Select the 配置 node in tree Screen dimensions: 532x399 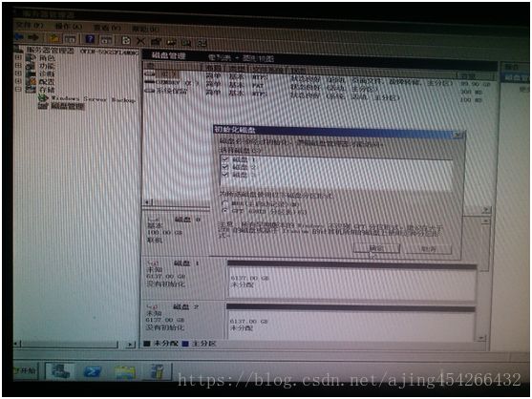click(x=47, y=82)
